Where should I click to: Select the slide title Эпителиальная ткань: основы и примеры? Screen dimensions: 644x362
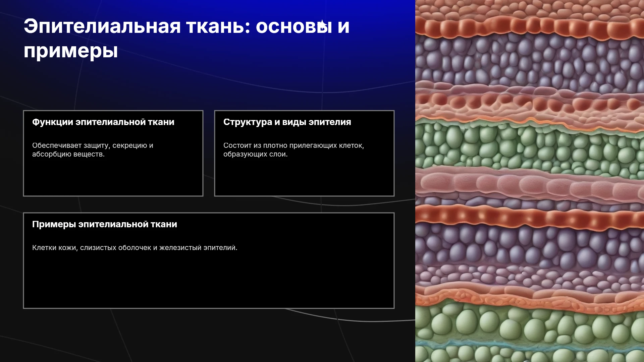pos(186,39)
